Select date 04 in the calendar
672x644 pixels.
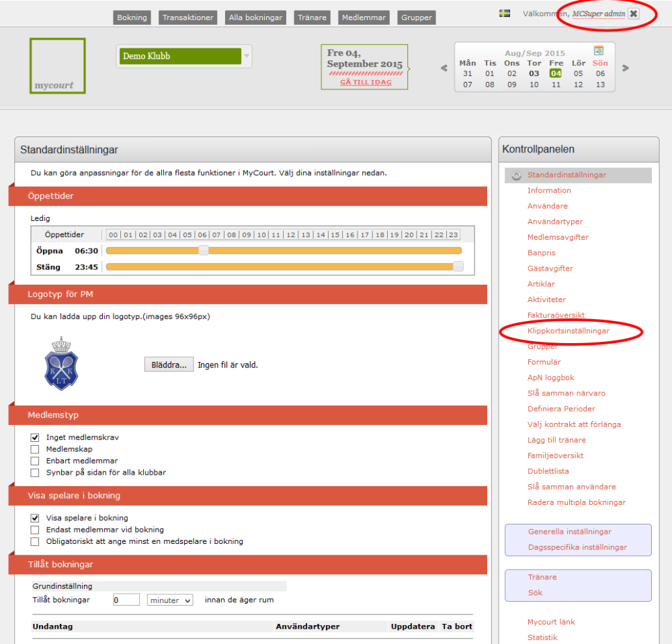click(556, 74)
